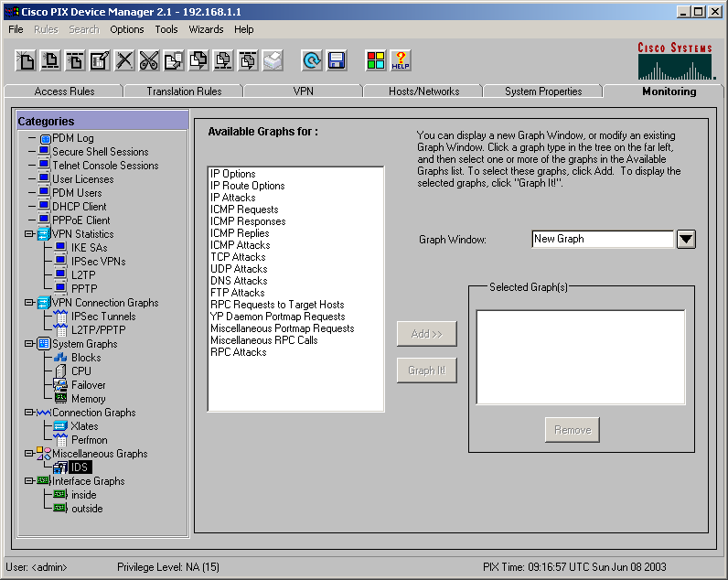This screenshot has height=580, width=728.
Task: Click the Add >> button
Action: [427, 334]
